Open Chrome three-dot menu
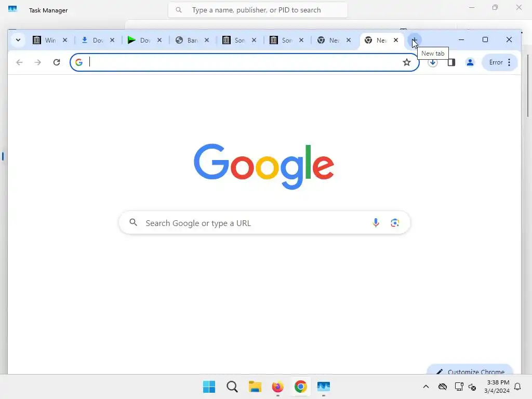This screenshot has width=532, height=399. tap(509, 62)
